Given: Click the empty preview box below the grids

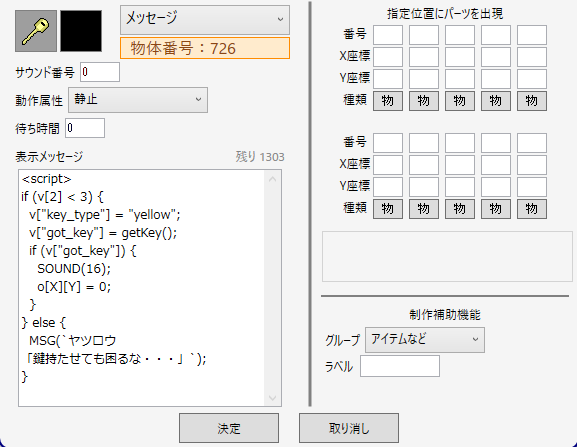Looking at the screenshot, I should [x=447, y=256].
